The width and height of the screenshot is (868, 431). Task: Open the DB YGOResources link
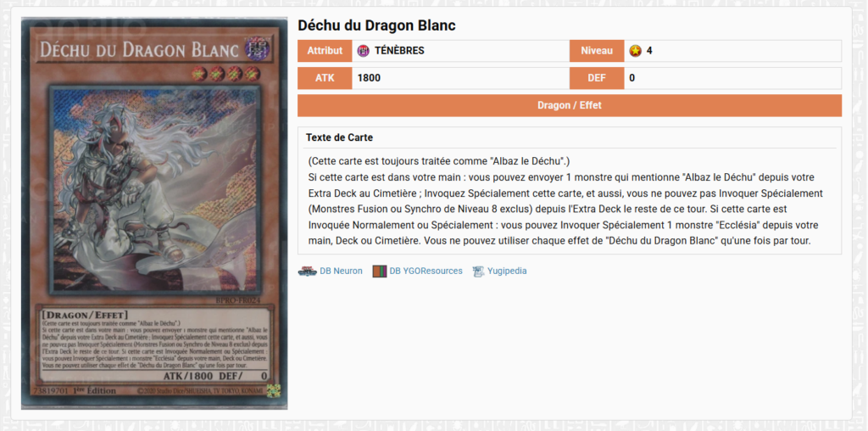coord(426,271)
